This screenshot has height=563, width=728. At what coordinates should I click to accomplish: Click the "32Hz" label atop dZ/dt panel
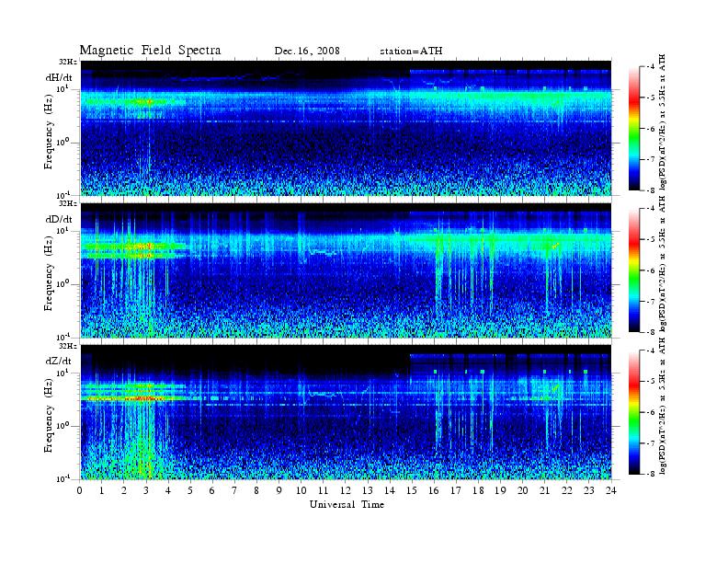pyautogui.click(x=67, y=346)
